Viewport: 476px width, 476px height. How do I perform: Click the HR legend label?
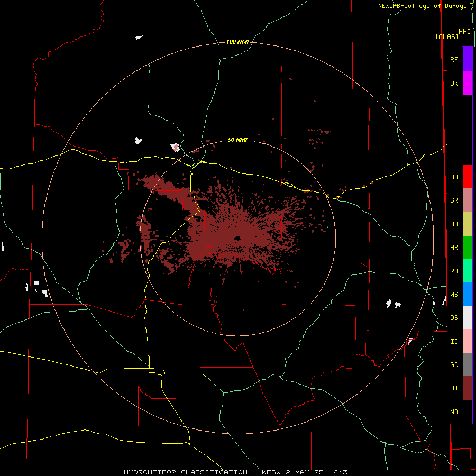(x=454, y=248)
